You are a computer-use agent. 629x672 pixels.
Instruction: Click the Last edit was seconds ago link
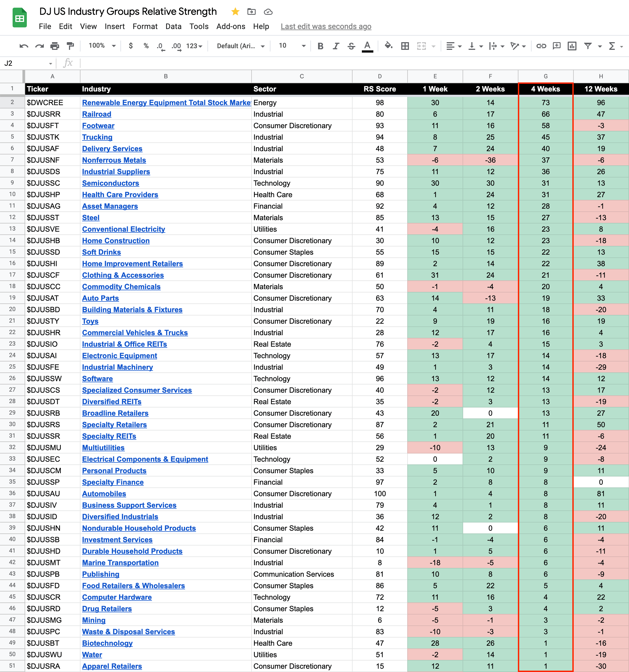326,26
